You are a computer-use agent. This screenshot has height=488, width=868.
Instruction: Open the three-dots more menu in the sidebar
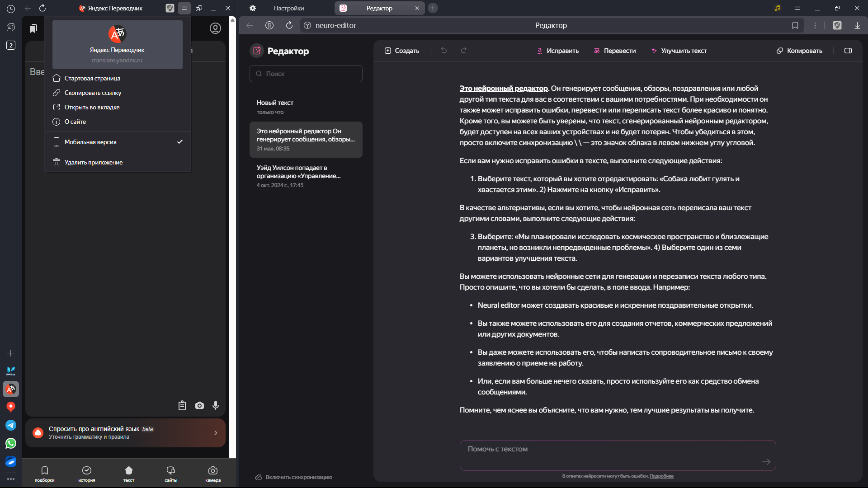pyautogui.click(x=11, y=479)
